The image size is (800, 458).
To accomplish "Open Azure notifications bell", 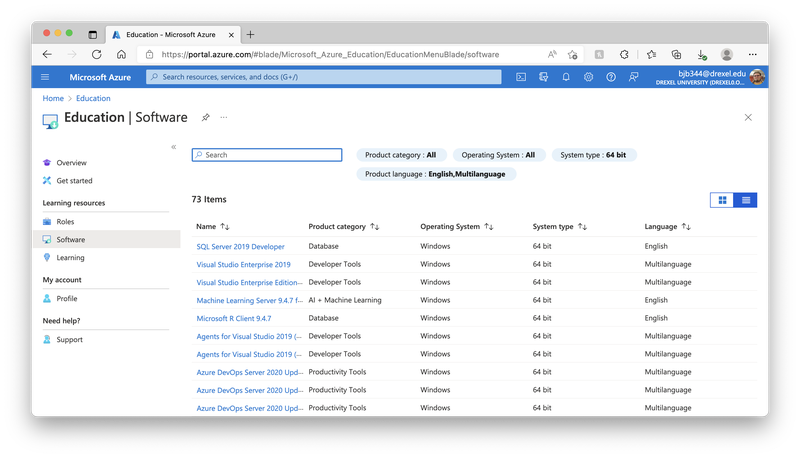I will tap(566, 77).
